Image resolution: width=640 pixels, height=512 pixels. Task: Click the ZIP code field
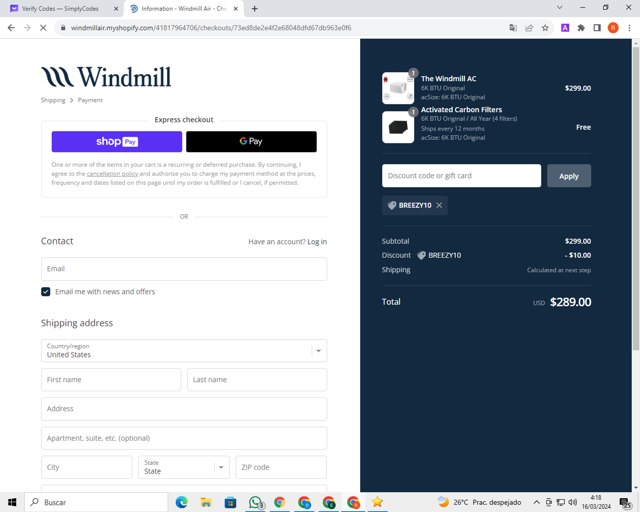click(x=281, y=467)
